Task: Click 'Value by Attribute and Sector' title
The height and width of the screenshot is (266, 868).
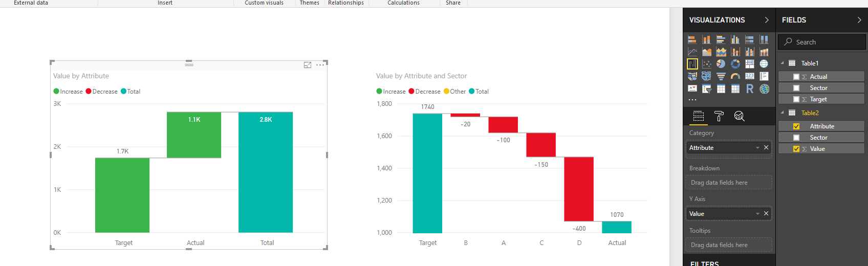Action: 421,76
